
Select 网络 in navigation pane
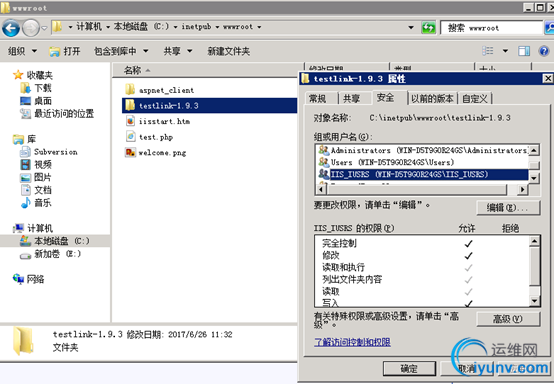[29, 279]
